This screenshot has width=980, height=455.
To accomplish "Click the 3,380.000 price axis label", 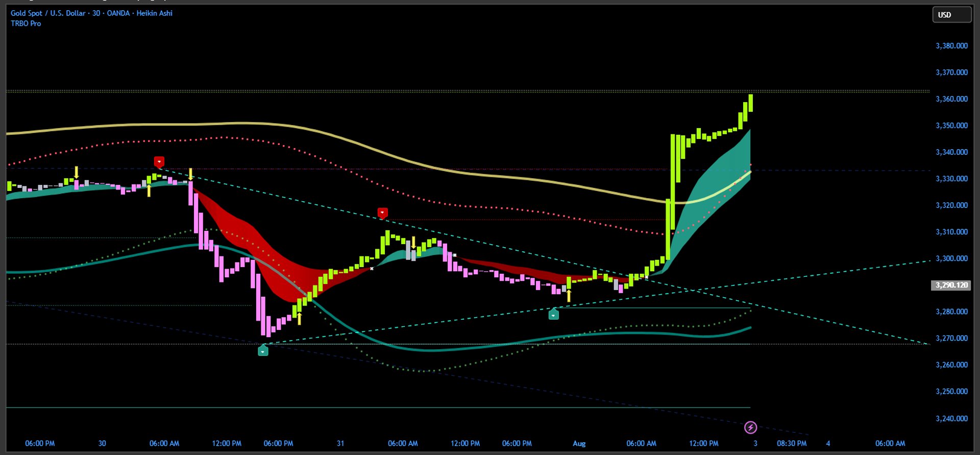I will click(951, 46).
